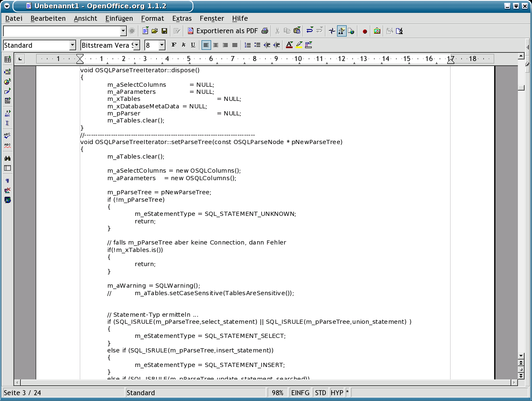
Task: Click the Insert table icon in the sidebar
Action: click(x=7, y=59)
